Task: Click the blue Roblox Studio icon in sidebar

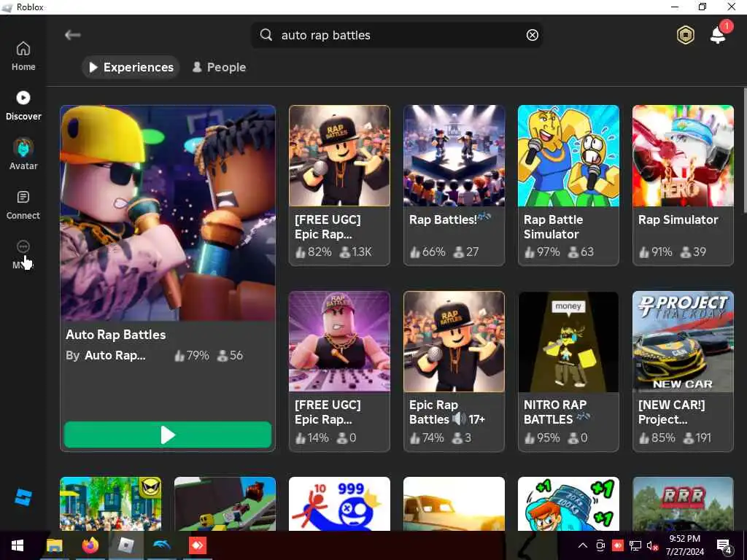Action: 23,497
